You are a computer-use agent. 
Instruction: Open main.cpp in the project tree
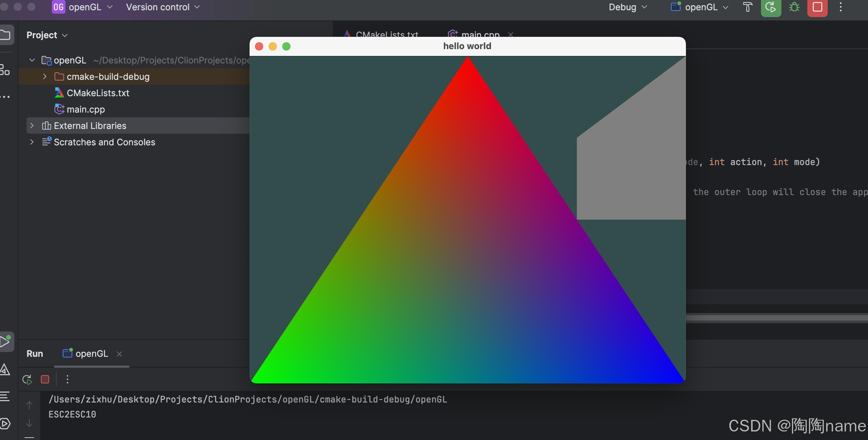(x=86, y=109)
